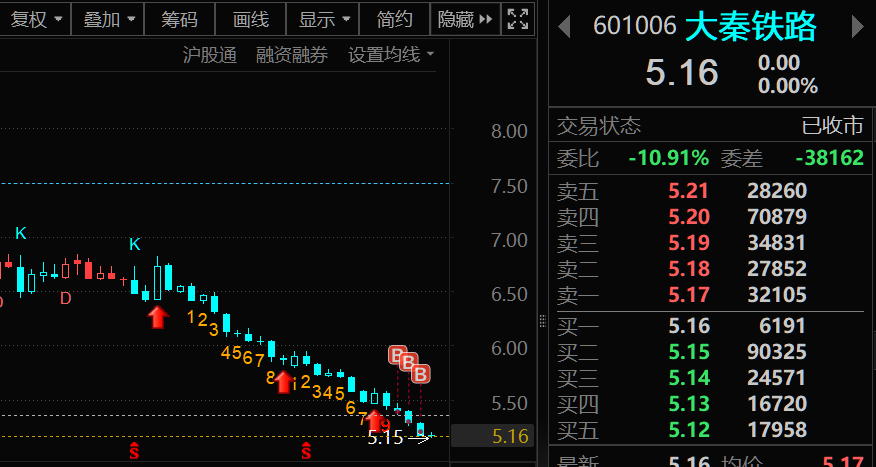Click the 买二 volume 90325
The width and height of the screenshot is (876, 467).
point(777,352)
